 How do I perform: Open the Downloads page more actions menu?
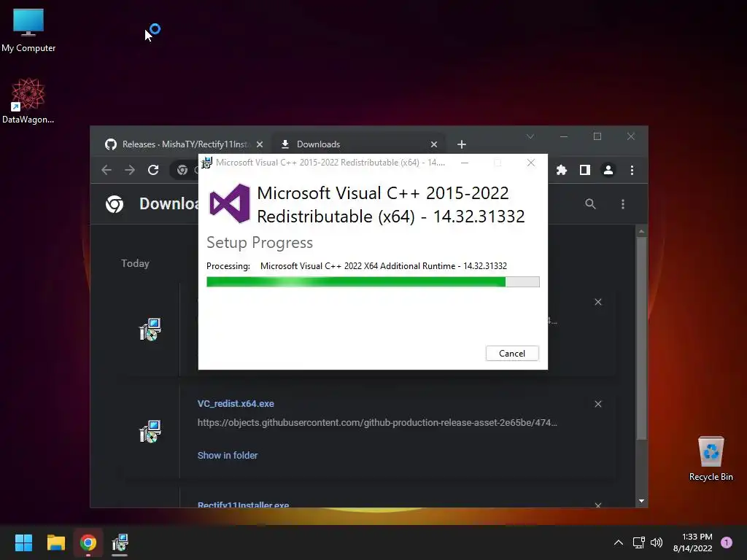(623, 204)
